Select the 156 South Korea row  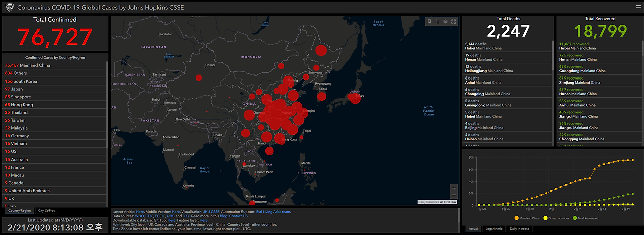[x=54, y=81]
